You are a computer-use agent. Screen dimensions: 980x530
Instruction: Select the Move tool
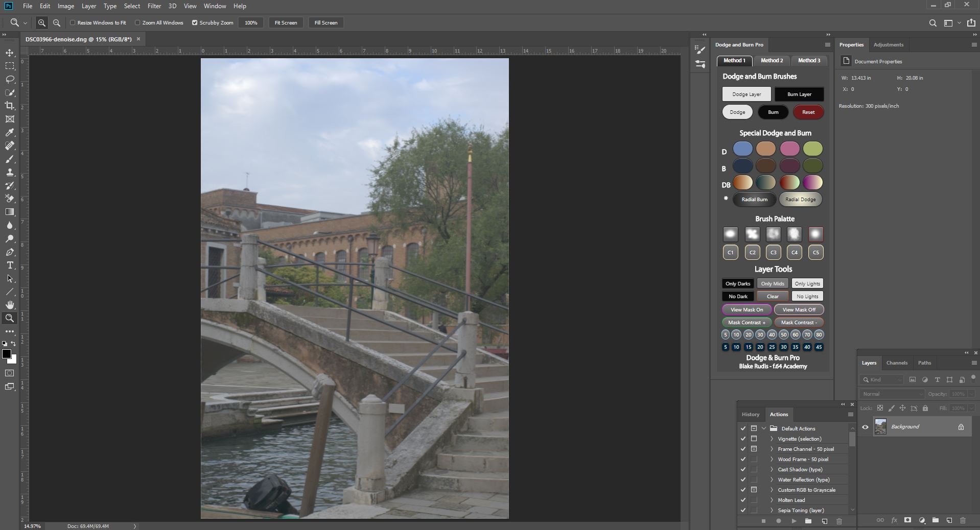pos(10,53)
